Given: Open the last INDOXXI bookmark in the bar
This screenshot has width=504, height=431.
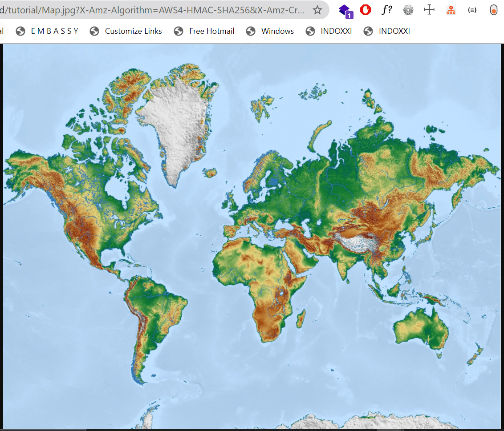Looking at the screenshot, I should (x=387, y=31).
